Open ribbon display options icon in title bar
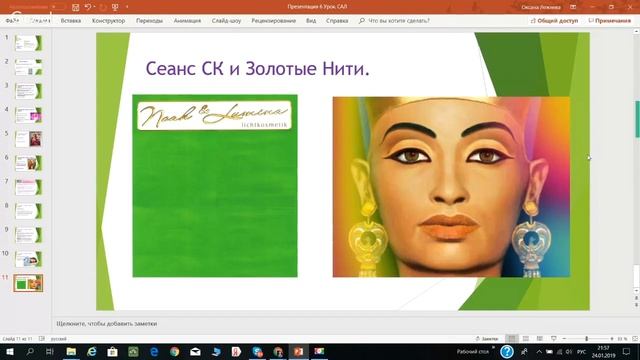The width and height of the screenshot is (640, 360). [573, 7]
